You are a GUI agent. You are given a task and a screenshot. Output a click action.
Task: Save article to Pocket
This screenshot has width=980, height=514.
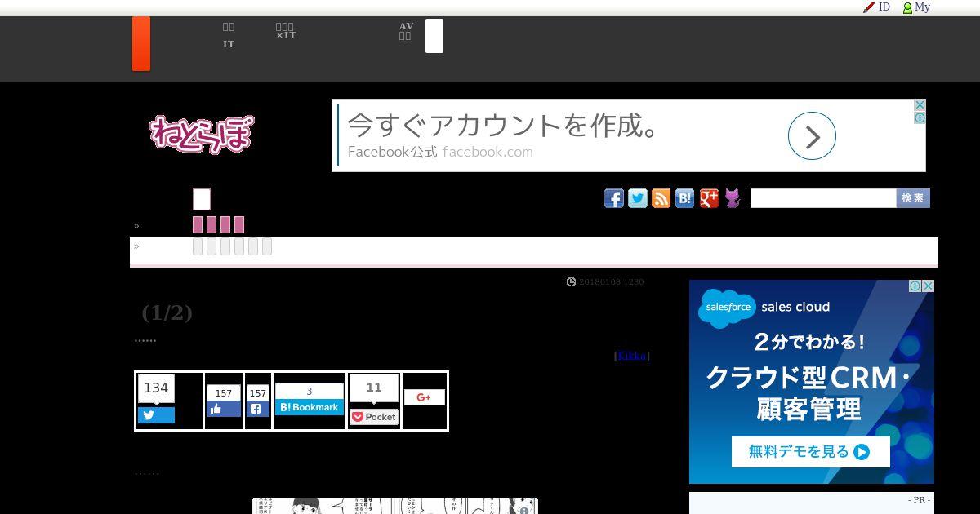(x=374, y=417)
